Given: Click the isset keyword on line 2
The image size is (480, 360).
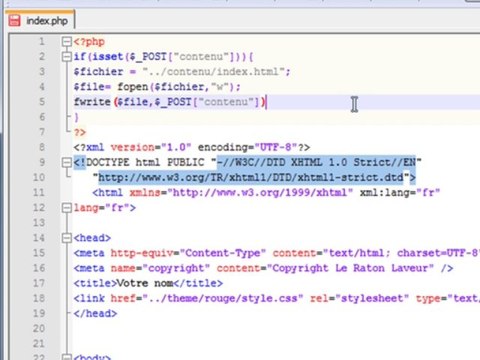Looking at the screenshot, I should point(108,57).
